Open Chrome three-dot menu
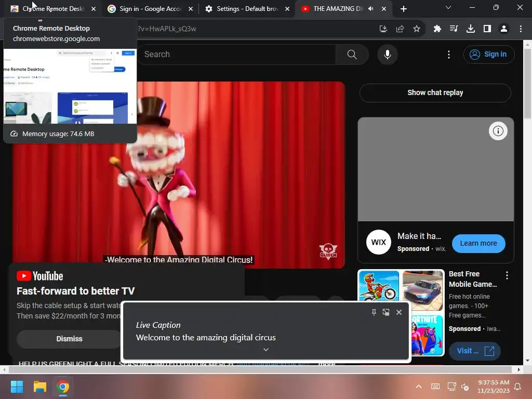Screen dimensions: 532x399 (521, 29)
